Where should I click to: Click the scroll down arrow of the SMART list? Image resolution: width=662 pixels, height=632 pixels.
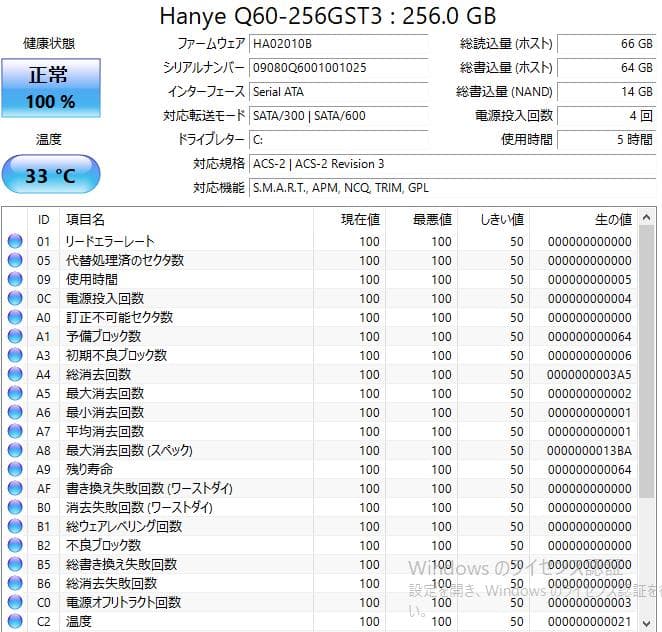point(646,623)
